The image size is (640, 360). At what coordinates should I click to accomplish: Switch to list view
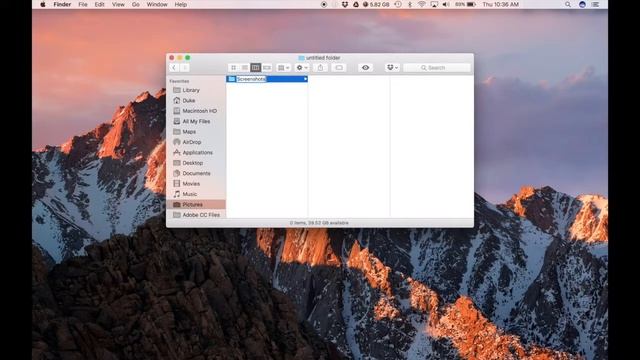(244, 68)
